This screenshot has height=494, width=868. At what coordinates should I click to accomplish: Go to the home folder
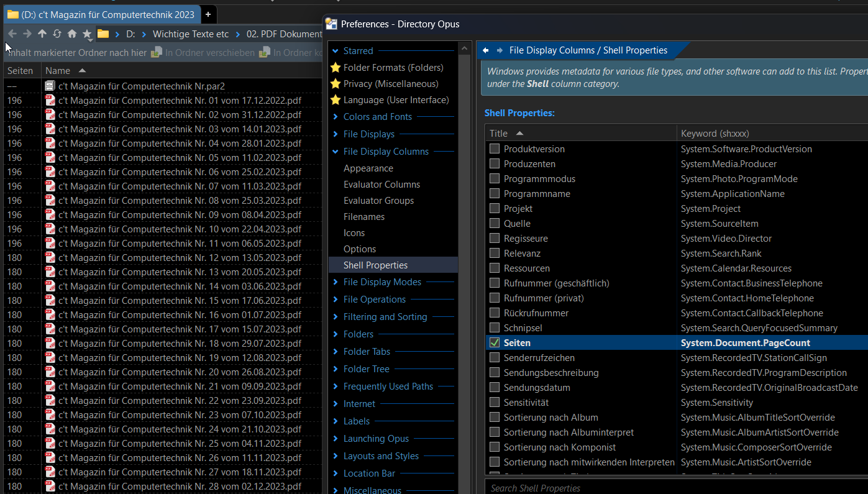pyautogui.click(x=72, y=34)
